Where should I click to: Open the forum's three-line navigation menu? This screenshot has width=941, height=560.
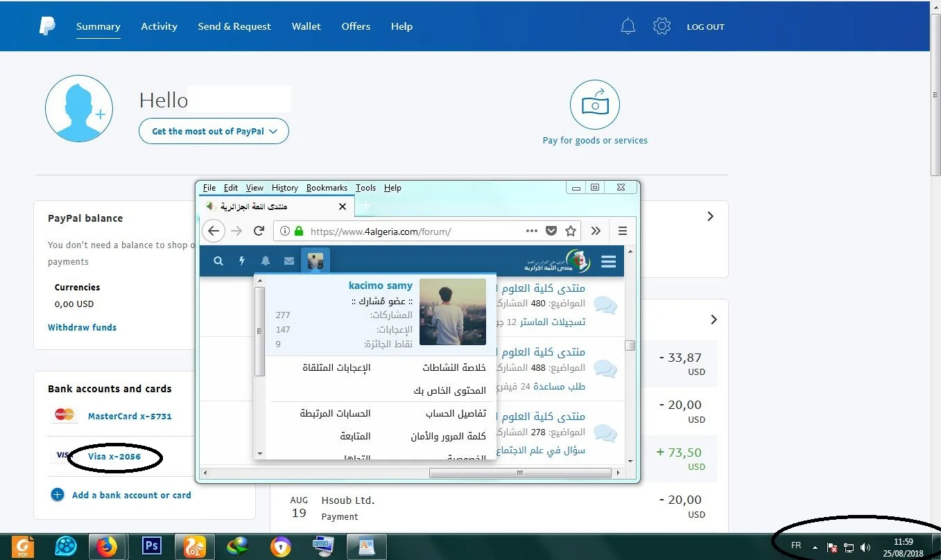click(609, 261)
